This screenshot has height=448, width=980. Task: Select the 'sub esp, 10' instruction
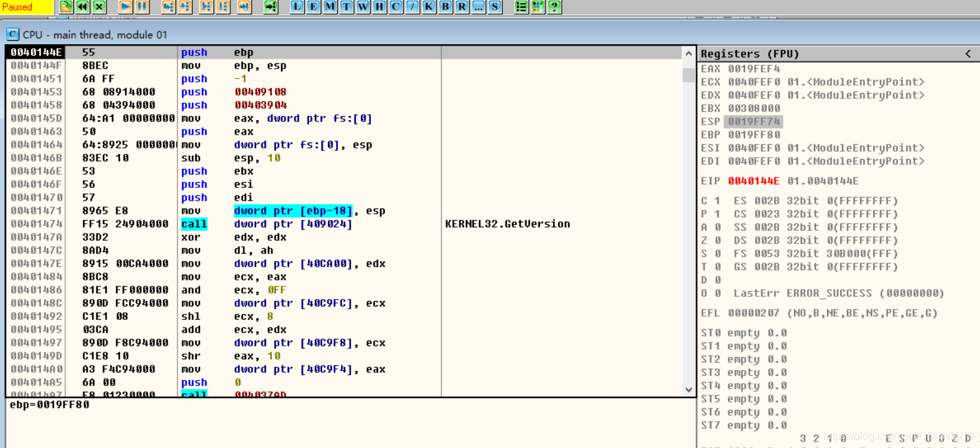[x=344, y=158]
